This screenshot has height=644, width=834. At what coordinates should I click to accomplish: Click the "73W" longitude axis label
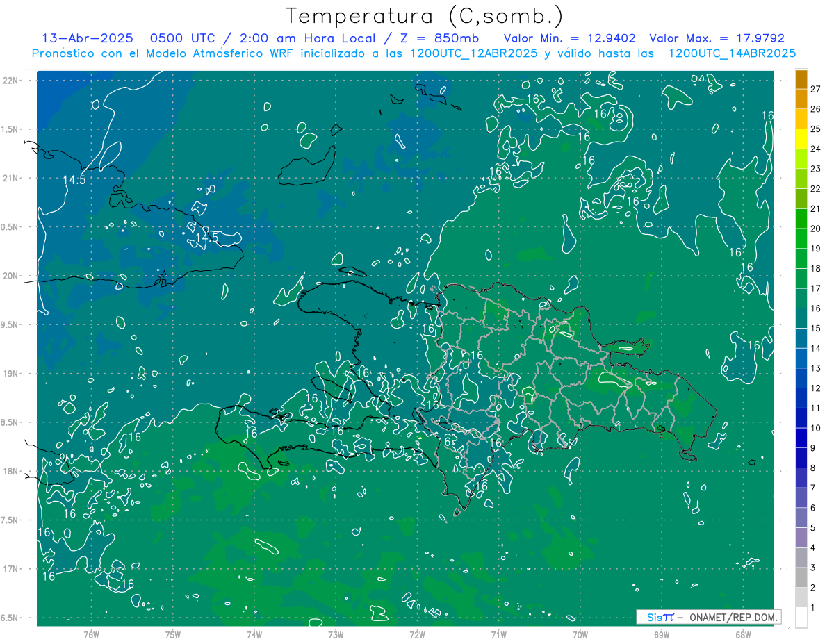tap(336, 635)
